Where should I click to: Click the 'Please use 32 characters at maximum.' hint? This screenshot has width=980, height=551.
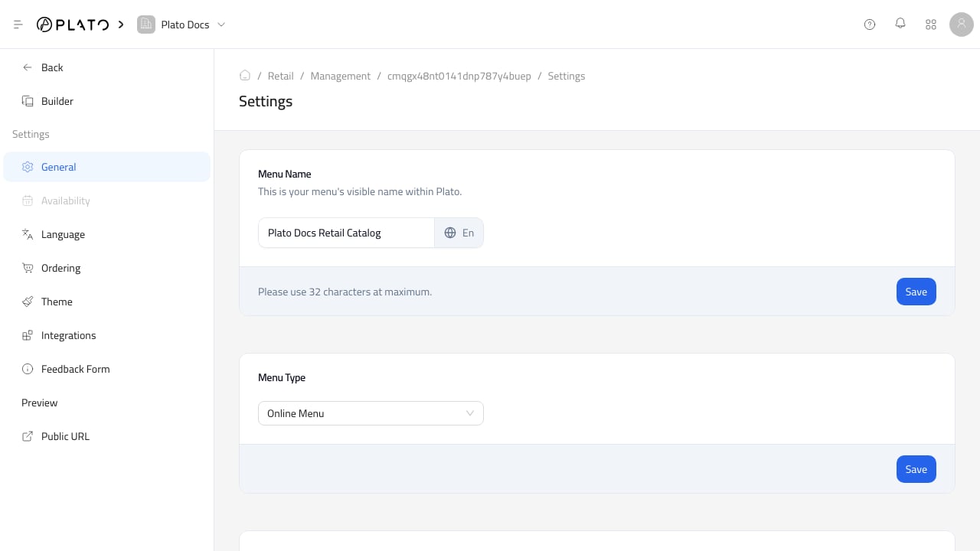coord(345,292)
